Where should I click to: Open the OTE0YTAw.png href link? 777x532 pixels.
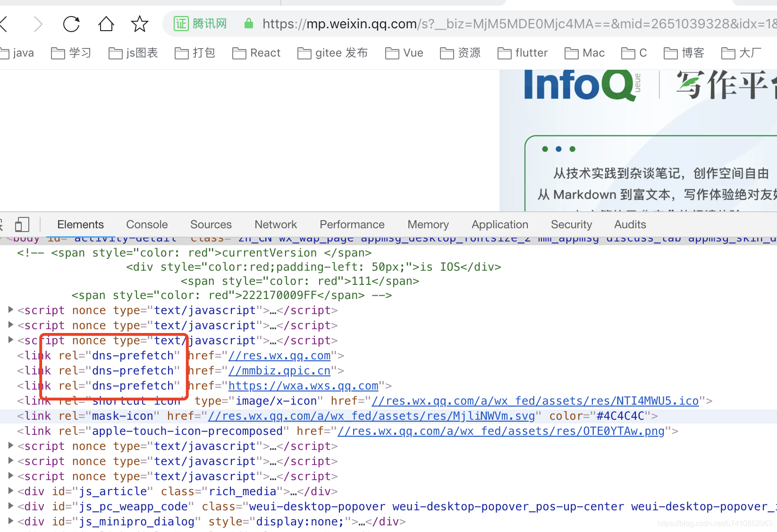click(501, 431)
